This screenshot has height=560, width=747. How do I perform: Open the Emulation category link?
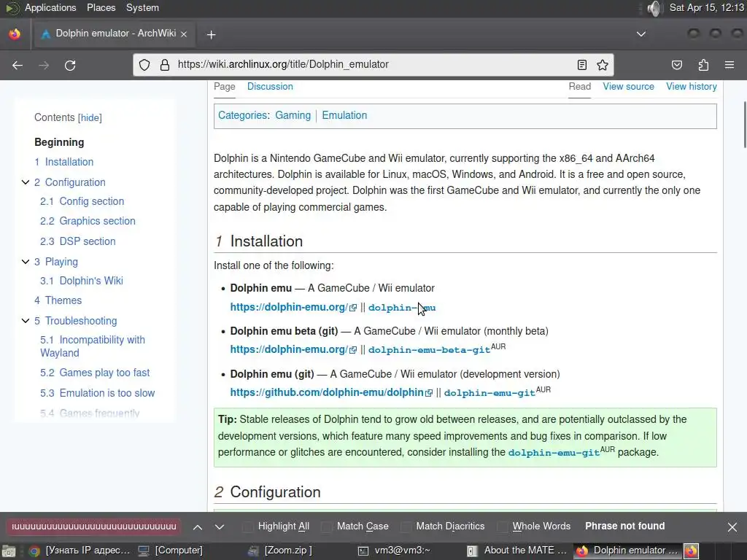344,115
